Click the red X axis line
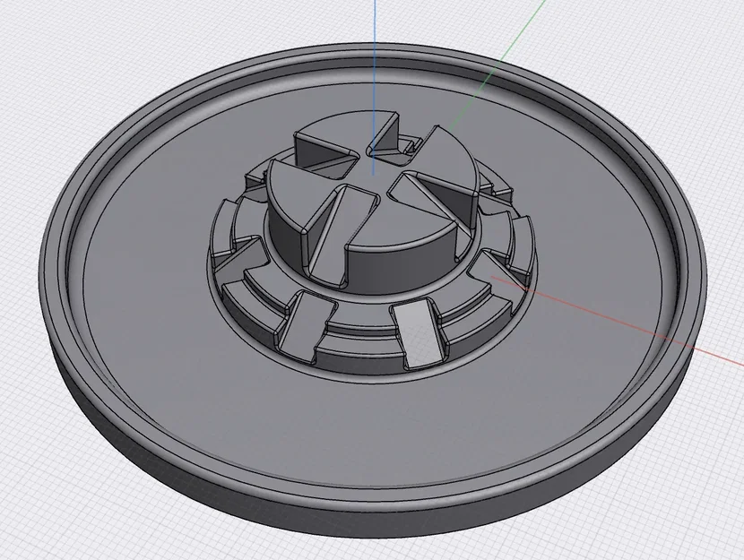The image size is (744, 560). (617, 321)
